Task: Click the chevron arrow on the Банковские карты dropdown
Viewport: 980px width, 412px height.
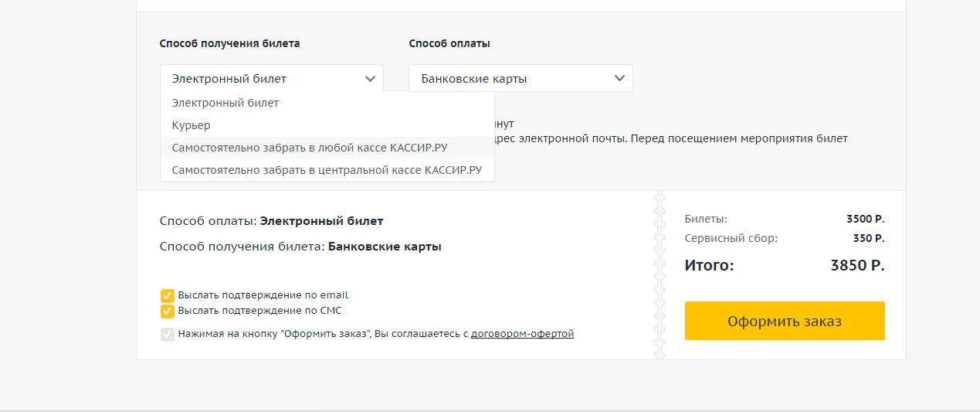Action: [x=619, y=78]
